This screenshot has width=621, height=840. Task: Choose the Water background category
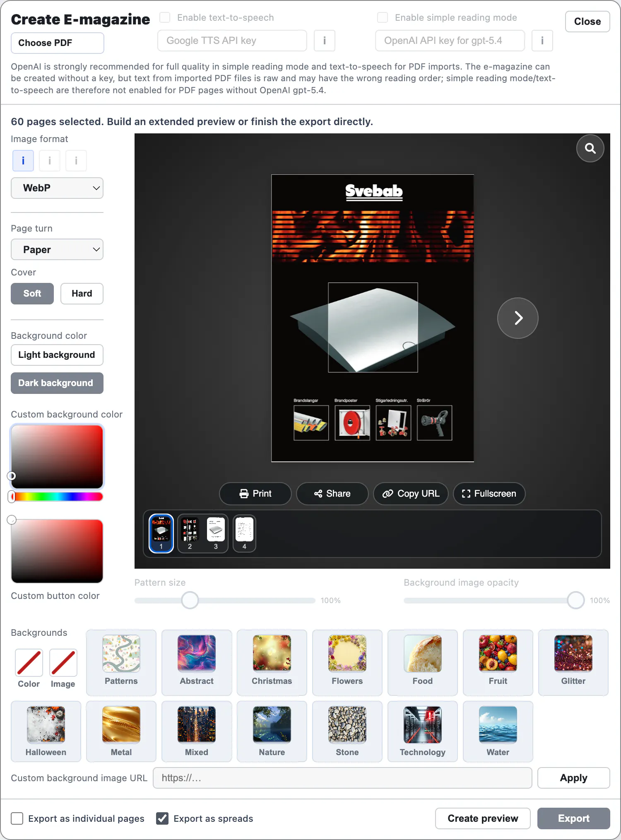click(x=498, y=731)
